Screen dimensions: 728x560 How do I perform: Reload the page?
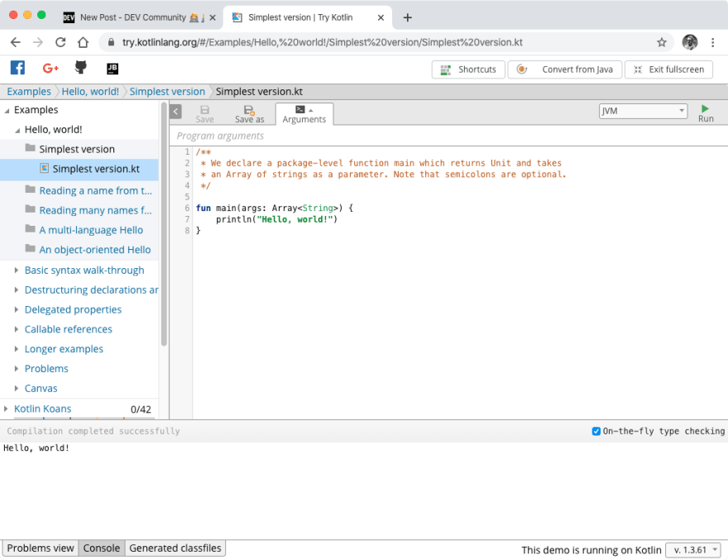[60, 42]
